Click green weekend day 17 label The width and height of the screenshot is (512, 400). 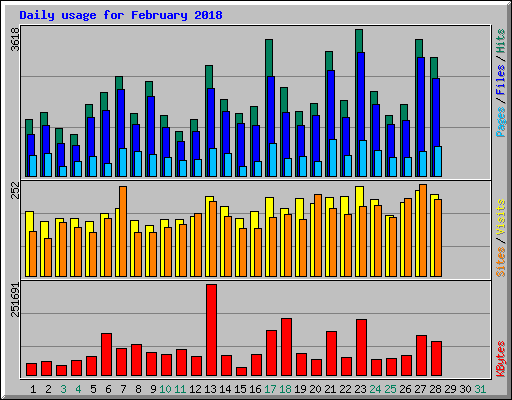[270, 389]
